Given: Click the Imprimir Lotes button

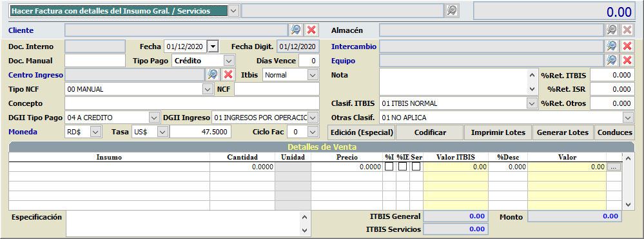Looking at the screenshot, I should coord(498,132).
